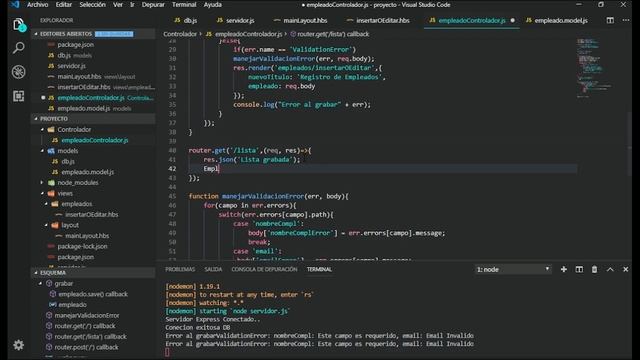Open the editor more actions menu
This screenshot has width=640, height=360.
(626, 20)
